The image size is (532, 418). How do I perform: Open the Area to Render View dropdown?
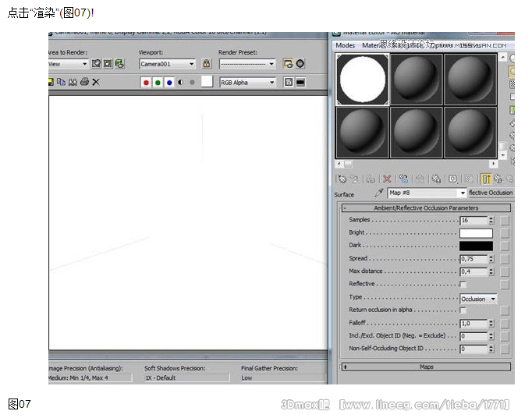(68, 64)
